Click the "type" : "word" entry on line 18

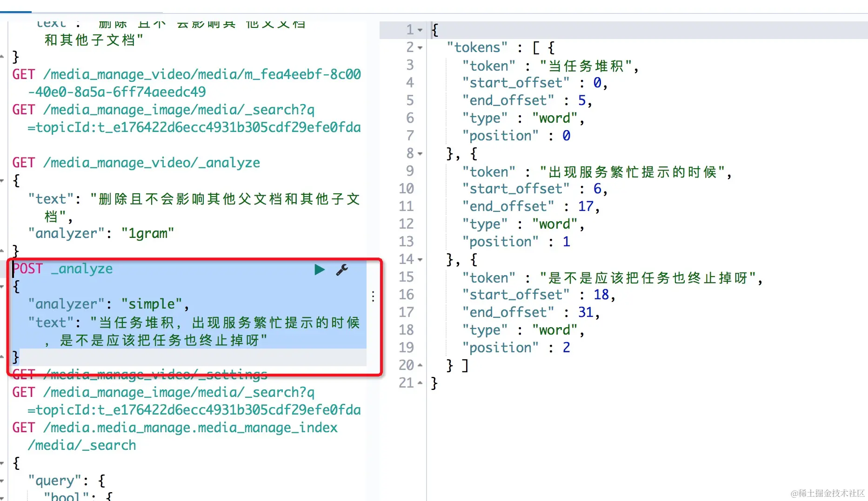523,330
